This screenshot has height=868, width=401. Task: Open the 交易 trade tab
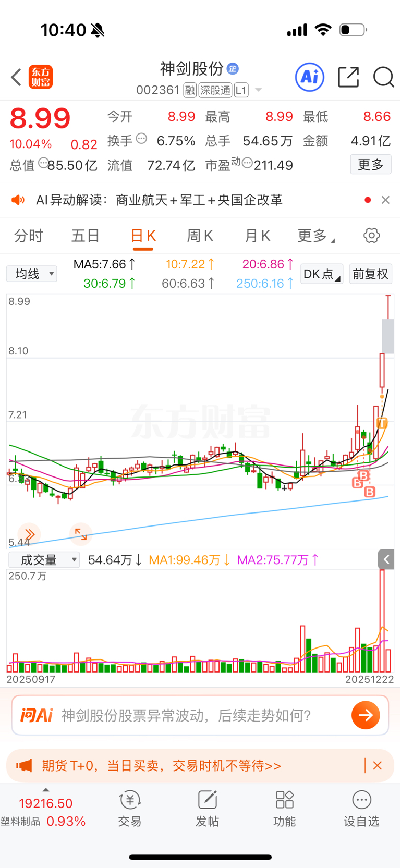point(130,809)
